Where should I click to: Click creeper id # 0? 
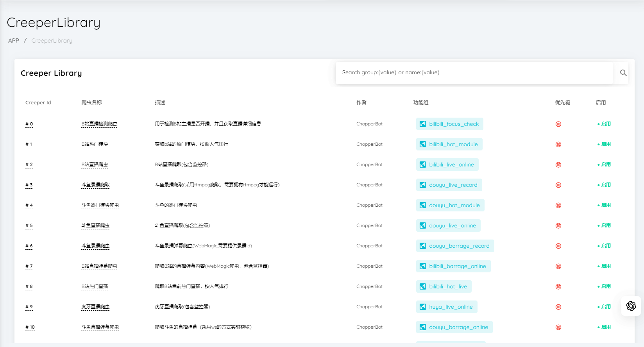(x=29, y=124)
